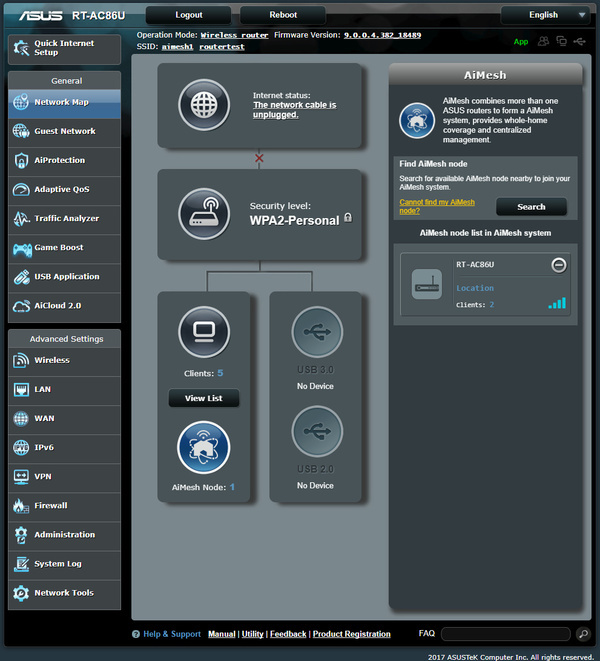600x661 pixels.
Task: Click the LAN settings icon
Action: (x=21, y=390)
